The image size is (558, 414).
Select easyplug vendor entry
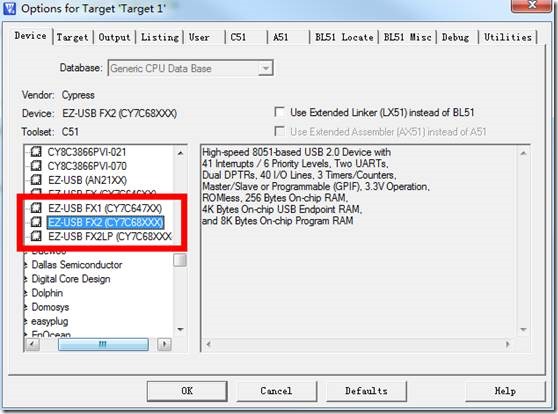(49, 321)
